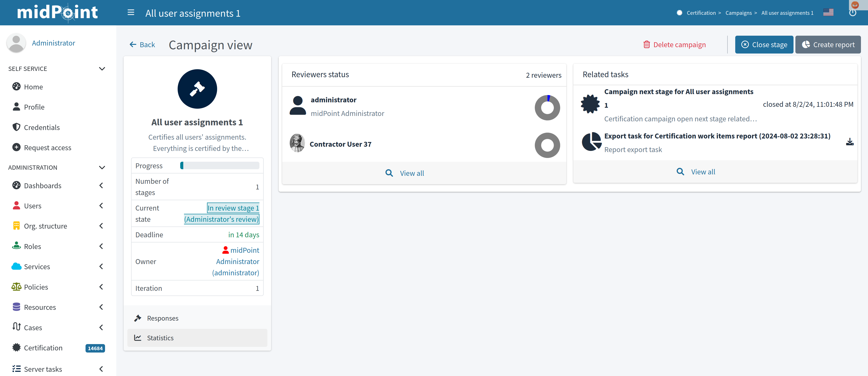
Task: Expand the Resources menu
Action: click(x=101, y=307)
